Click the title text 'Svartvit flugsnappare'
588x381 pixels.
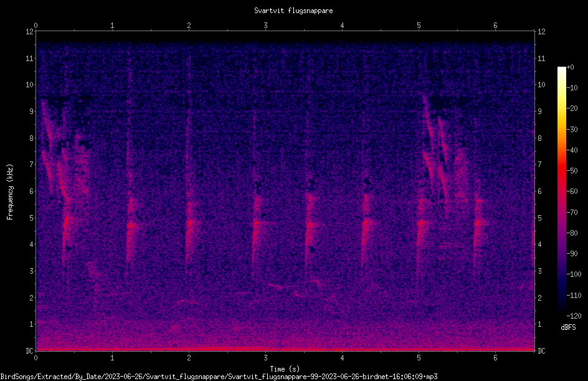pyautogui.click(x=293, y=11)
